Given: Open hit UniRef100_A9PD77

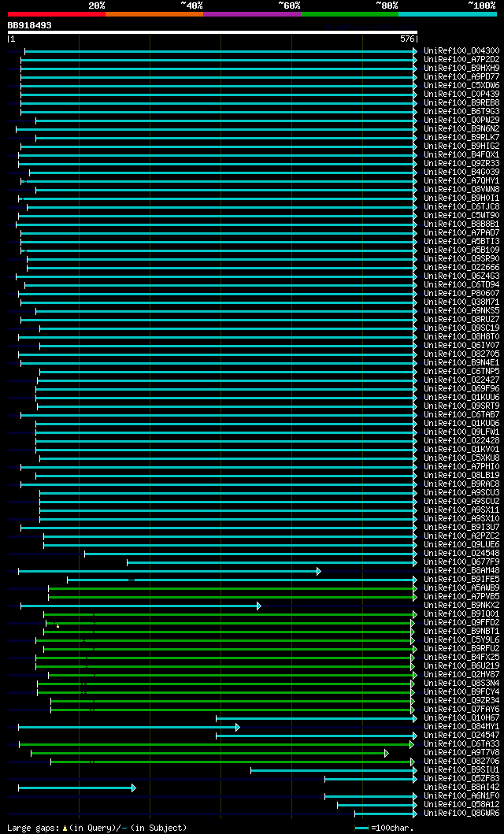Looking at the screenshot, I should pos(461,77).
